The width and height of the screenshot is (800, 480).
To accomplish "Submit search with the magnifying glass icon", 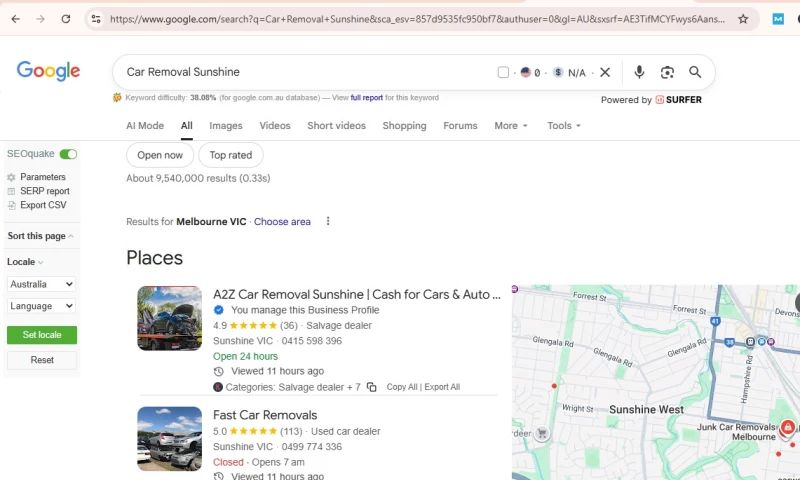I will tap(695, 72).
